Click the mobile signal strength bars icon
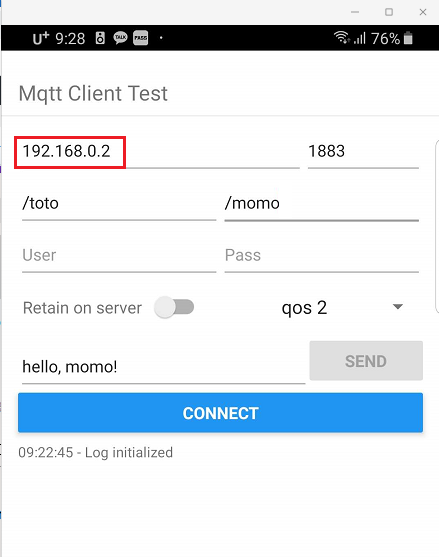439x557 pixels. pyautogui.click(x=360, y=38)
